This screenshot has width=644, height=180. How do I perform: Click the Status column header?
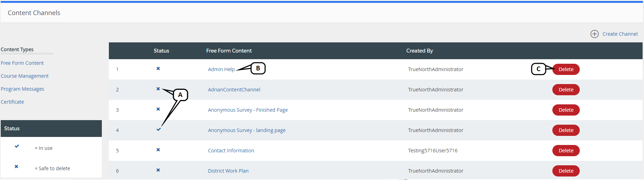coord(161,51)
